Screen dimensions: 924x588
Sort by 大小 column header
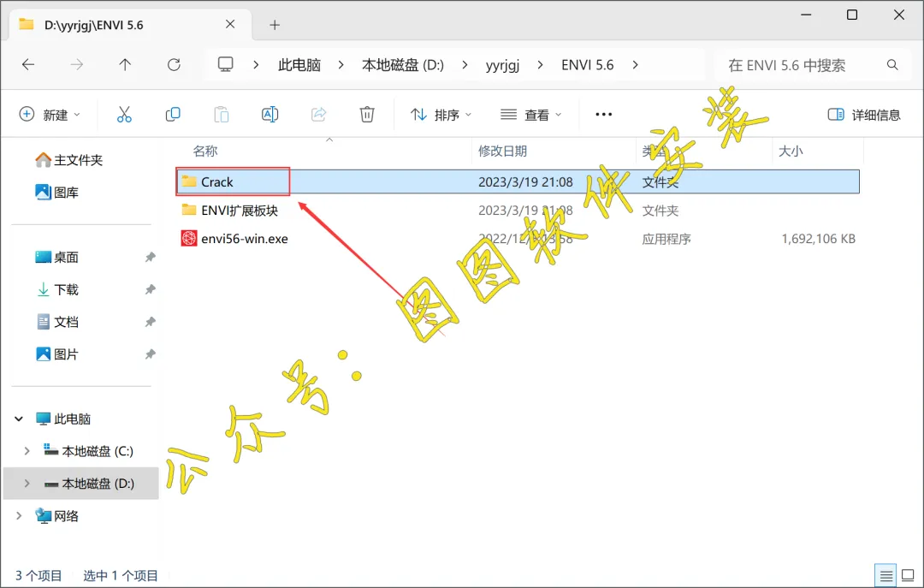[x=791, y=151]
